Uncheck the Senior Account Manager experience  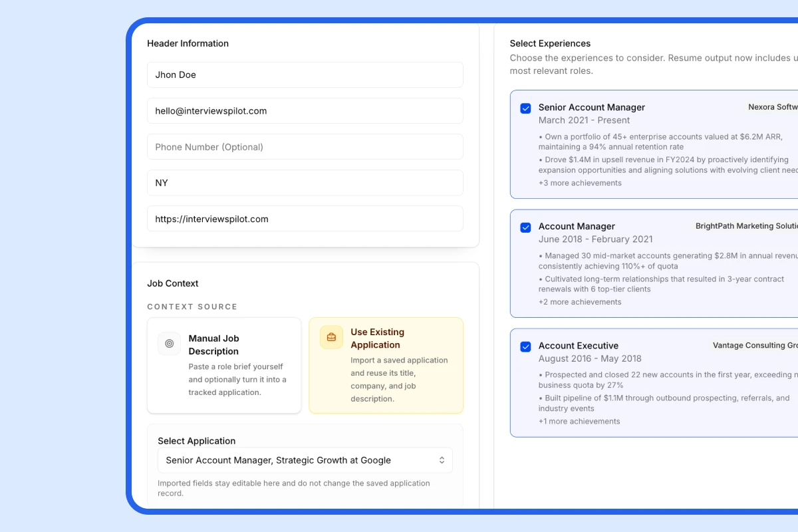click(525, 108)
